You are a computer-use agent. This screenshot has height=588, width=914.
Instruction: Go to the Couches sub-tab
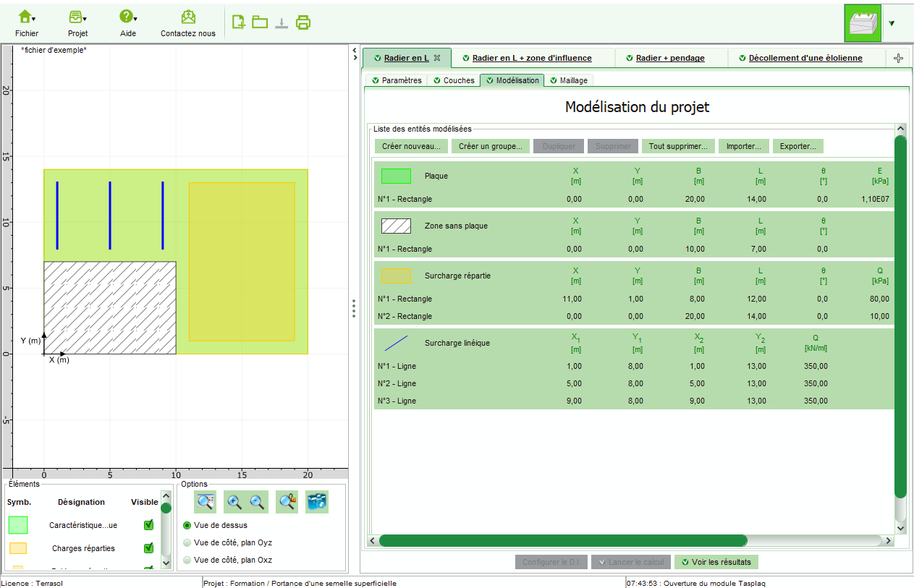pos(453,80)
